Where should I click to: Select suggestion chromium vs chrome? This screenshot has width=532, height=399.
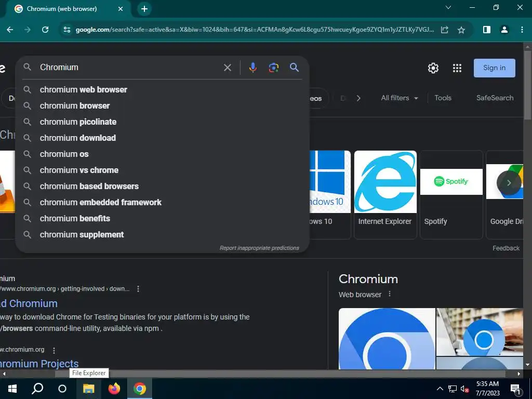tap(162, 170)
